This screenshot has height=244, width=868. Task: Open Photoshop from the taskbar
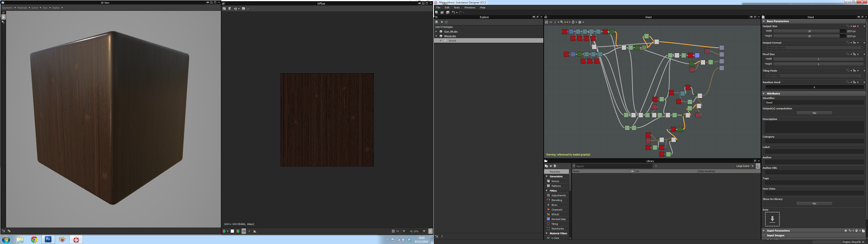[x=48, y=239]
